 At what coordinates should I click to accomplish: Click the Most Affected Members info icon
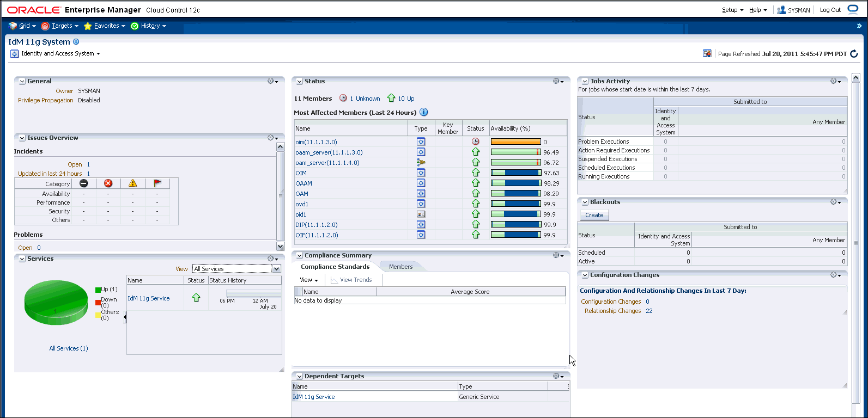[x=423, y=112]
